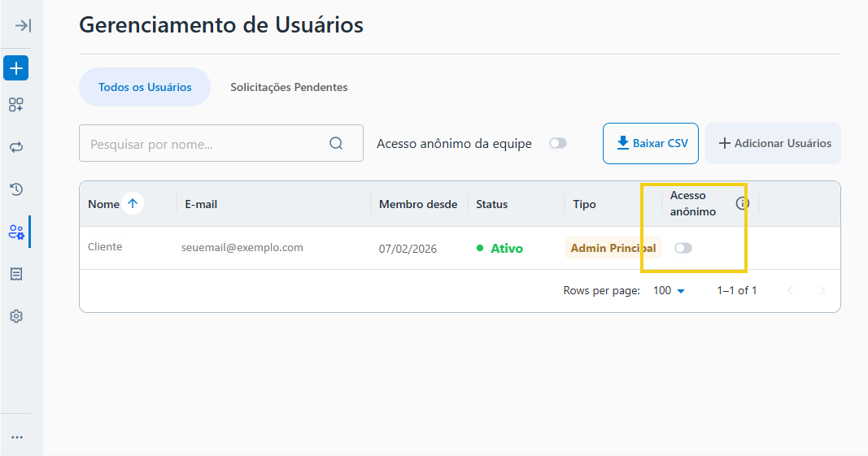Toggle Acesso anônimo da equipe switch
This screenshot has width=868, height=456.
[558, 143]
